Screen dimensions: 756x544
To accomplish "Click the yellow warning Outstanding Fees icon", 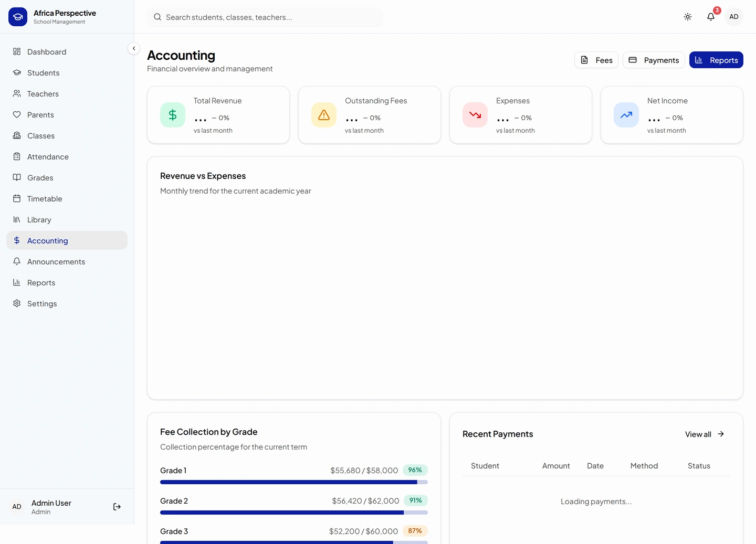I will [324, 115].
